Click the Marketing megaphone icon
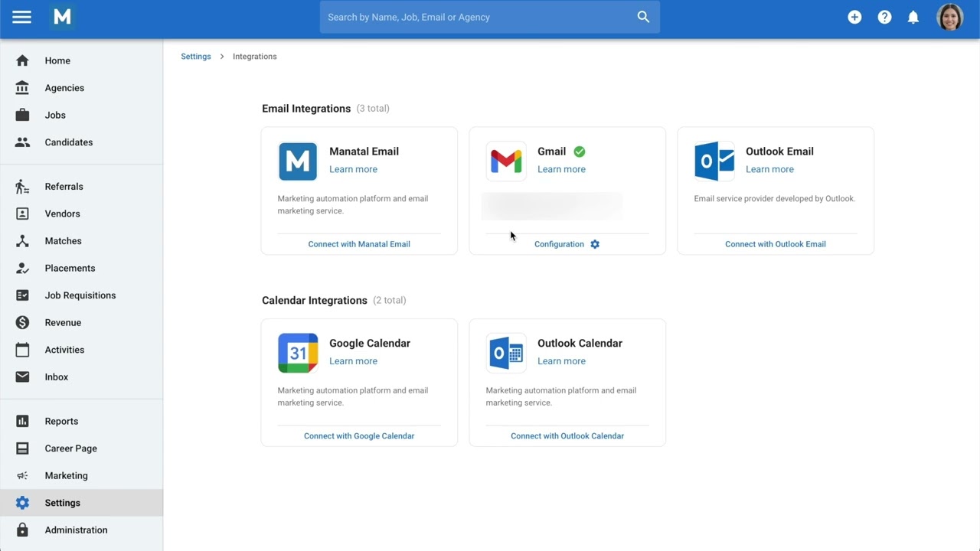980x551 pixels. pos(22,476)
